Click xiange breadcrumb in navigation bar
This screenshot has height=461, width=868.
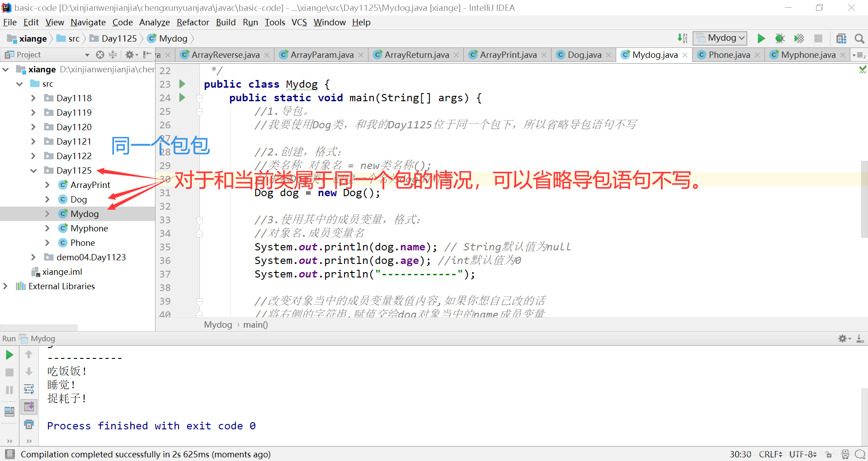pos(27,38)
